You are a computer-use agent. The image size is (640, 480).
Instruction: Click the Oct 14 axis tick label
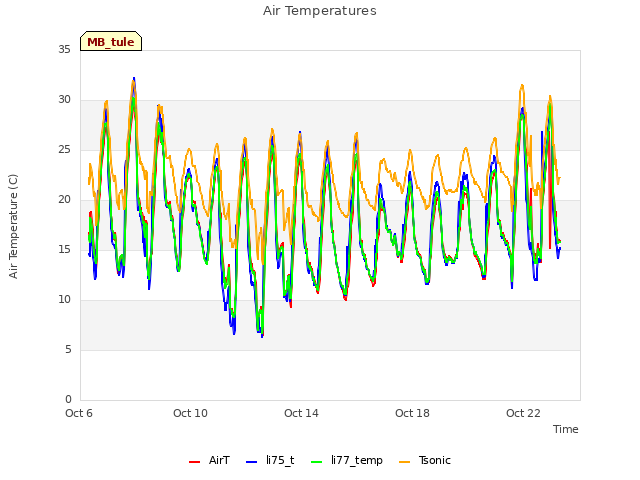(x=301, y=413)
